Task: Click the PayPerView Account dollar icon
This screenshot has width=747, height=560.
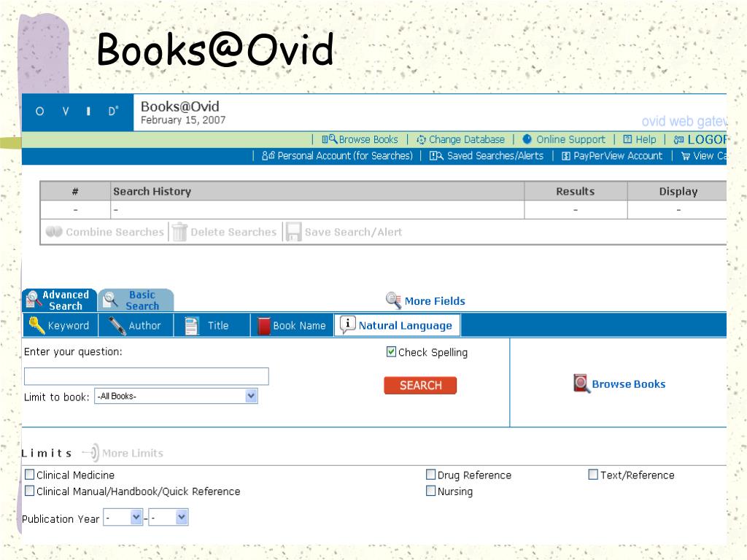Action: point(566,156)
